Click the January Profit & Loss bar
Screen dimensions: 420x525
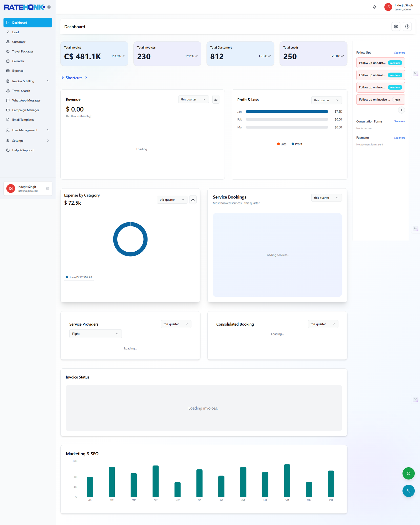pos(287,112)
